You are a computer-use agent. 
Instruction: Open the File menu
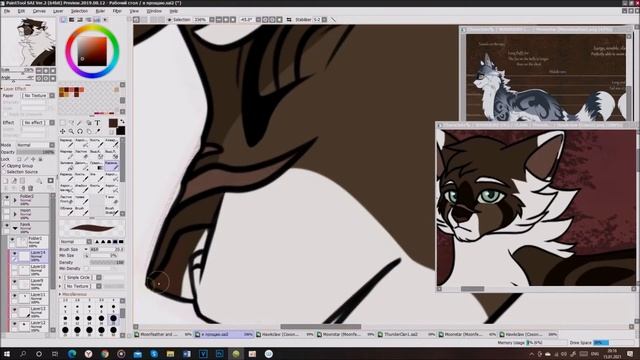[x=7, y=11]
